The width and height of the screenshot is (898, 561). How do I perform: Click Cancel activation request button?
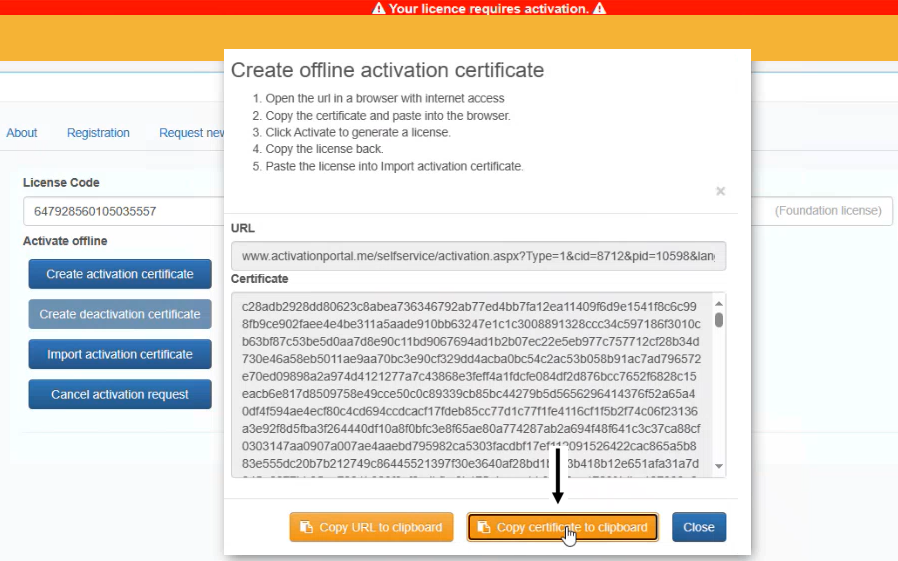tap(120, 394)
